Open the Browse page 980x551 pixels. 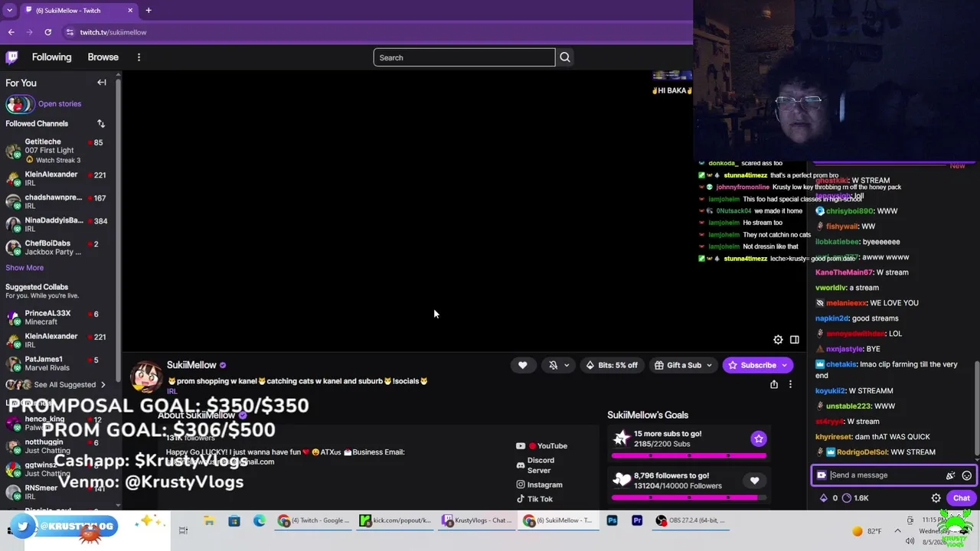click(x=103, y=57)
